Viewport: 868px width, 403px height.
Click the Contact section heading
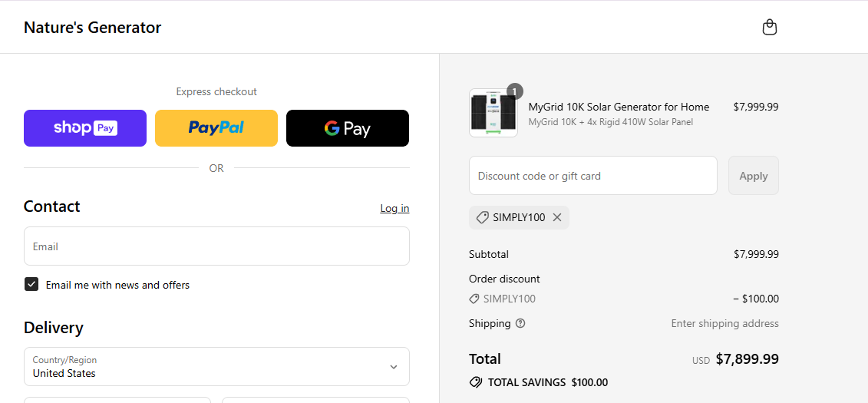coord(52,206)
